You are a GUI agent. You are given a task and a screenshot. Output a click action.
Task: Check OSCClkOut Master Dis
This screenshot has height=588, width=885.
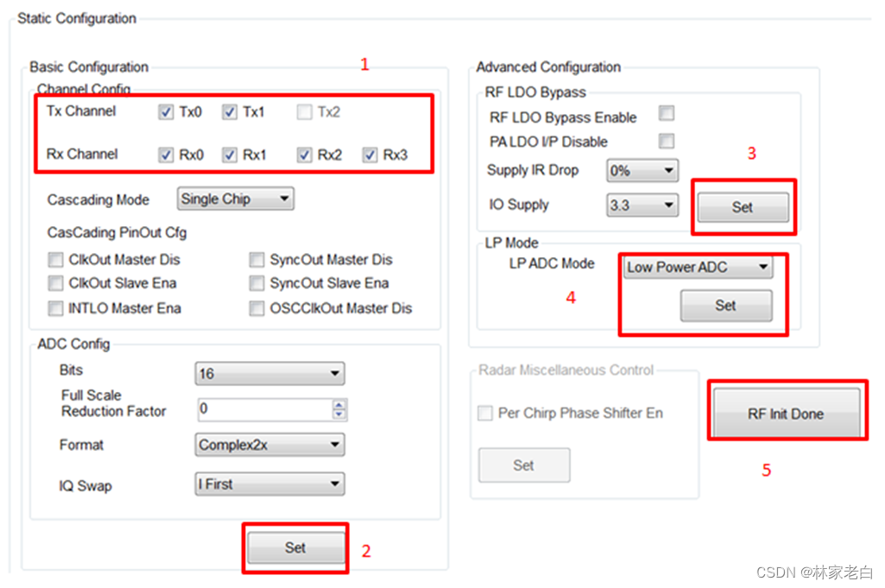[256, 308]
